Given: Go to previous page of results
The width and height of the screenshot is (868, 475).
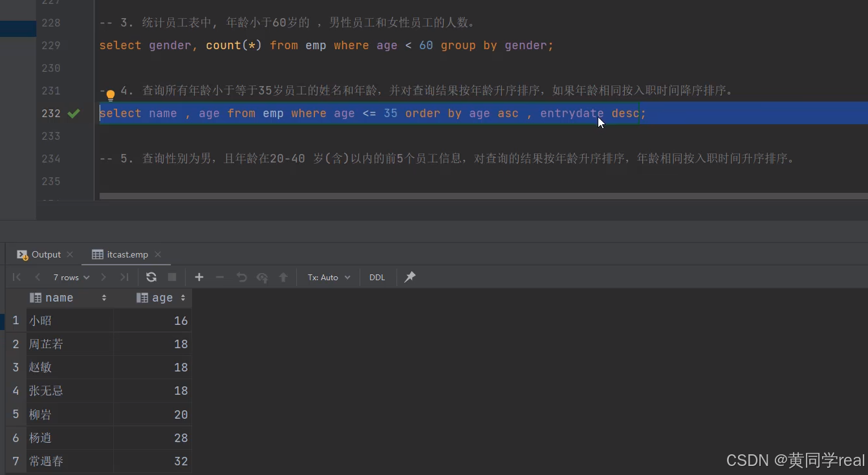Looking at the screenshot, I should (x=38, y=277).
